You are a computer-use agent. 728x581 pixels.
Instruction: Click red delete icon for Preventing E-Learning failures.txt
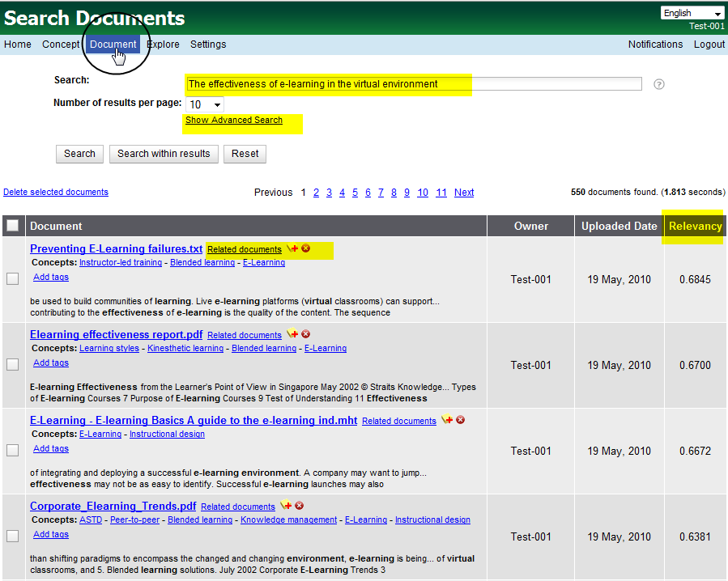click(306, 249)
